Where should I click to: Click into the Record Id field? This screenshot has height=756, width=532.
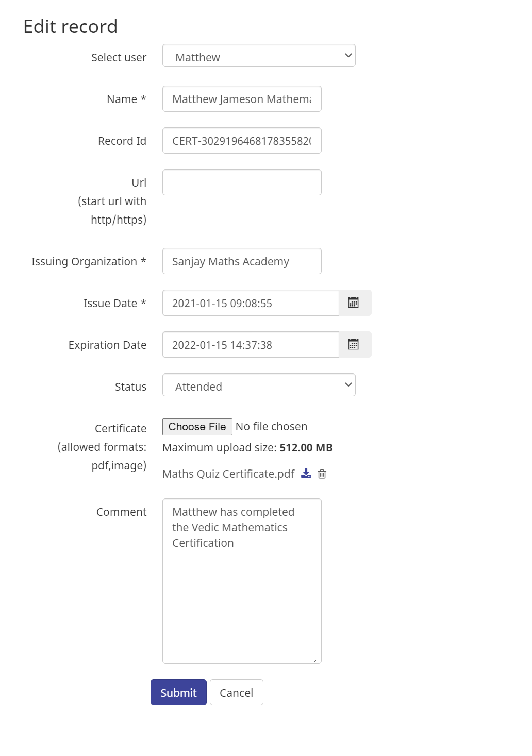241,141
